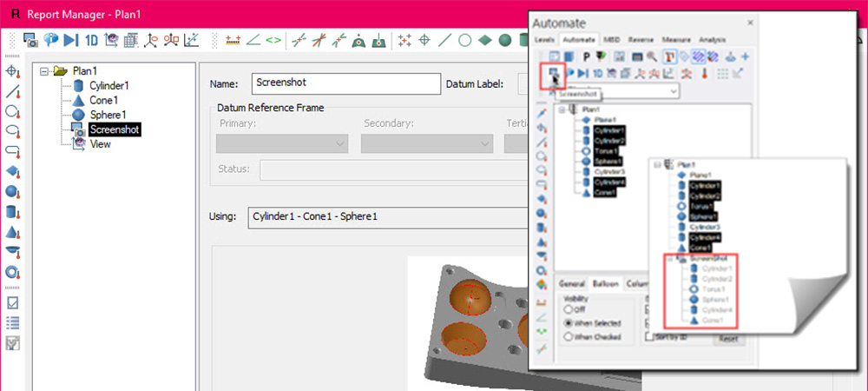Click the Screenshot camera icon in Report Manager toolbar
Screen dimensions: 868x391
[30, 40]
